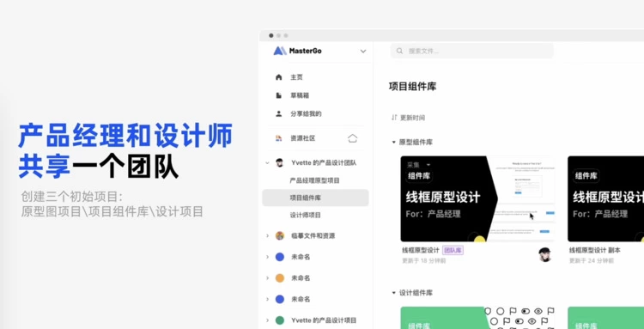The width and height of the screenshot is (644, 329).
Task: Click the 团队库 tag label
Action: pyautogui.click(x=453, y=250)
